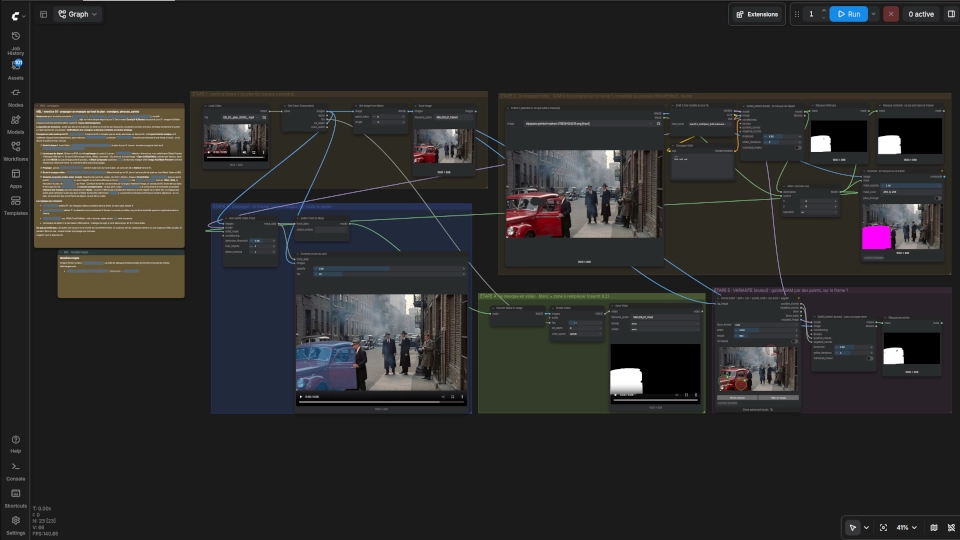Select the large yellow instructions note
Viewport: 960px width, 540px height.
click(x=109, y=175)
